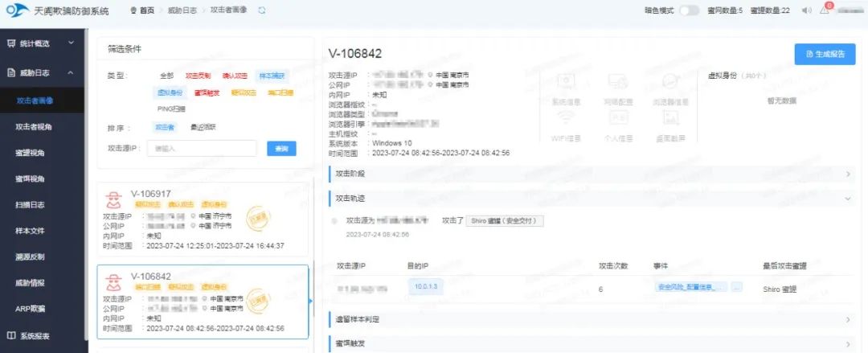
Task: Click the 桌面截屏 icon in attacker details
Action: click(669, 119)
